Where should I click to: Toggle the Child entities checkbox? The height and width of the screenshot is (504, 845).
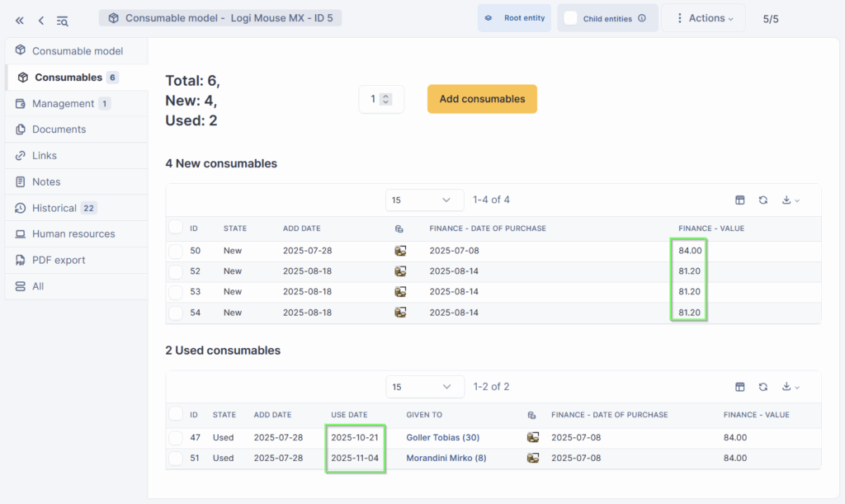(570, 18)
